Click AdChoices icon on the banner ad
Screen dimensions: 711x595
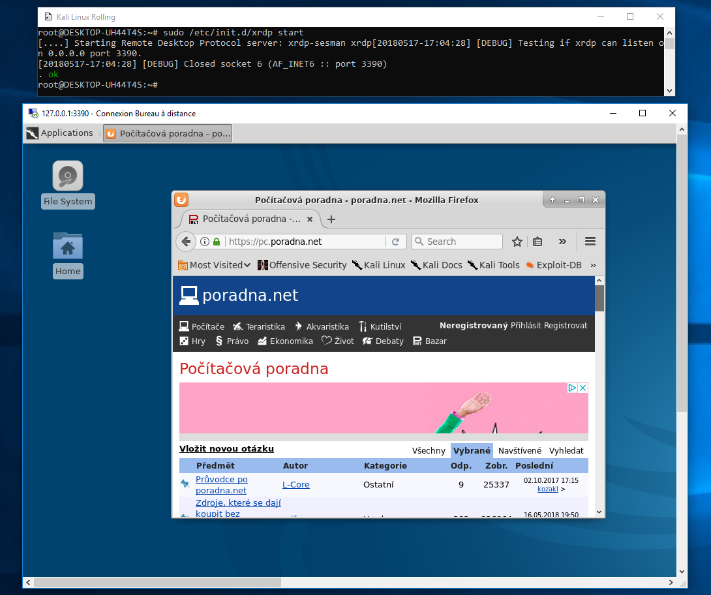pyautogui.click(x=572, y=388)
